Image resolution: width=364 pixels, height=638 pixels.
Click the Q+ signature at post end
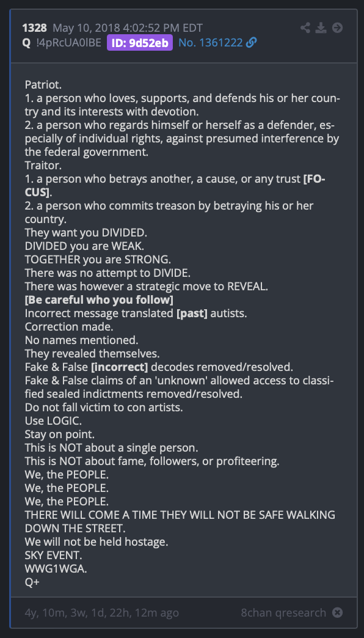(32, 582)
